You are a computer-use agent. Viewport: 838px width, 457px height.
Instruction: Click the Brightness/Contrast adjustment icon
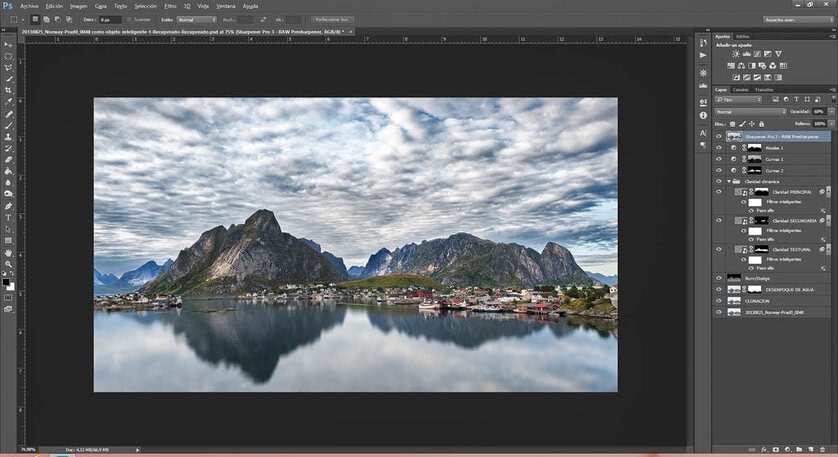(x=736, y=55)
